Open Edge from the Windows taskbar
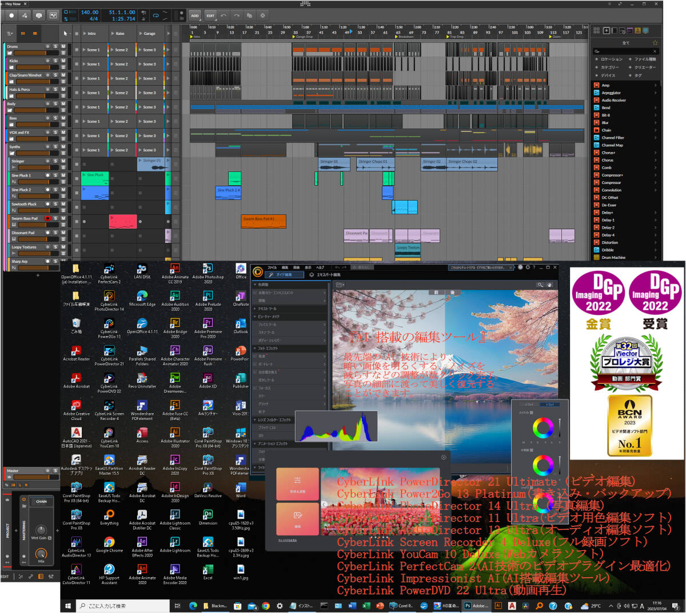The width and height of the screenshot is (686, 616). [193, 606]
